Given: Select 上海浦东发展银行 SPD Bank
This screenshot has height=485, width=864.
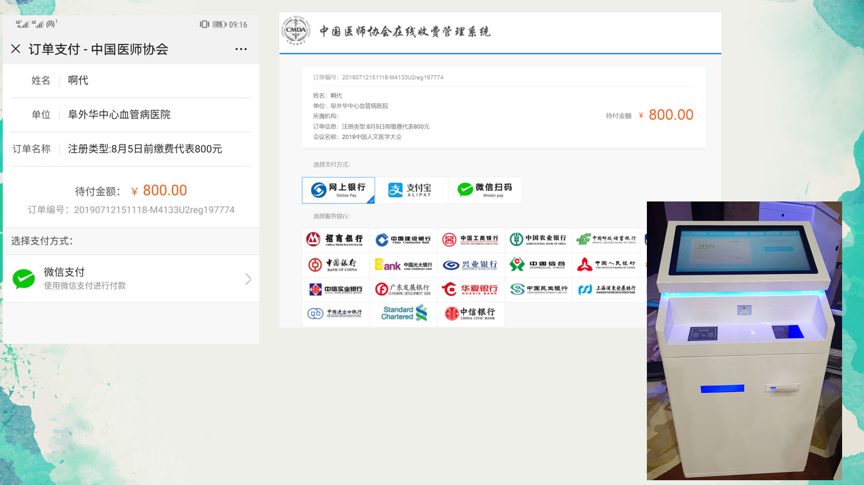Looking at the screenshot, I should tap(606, 289).
